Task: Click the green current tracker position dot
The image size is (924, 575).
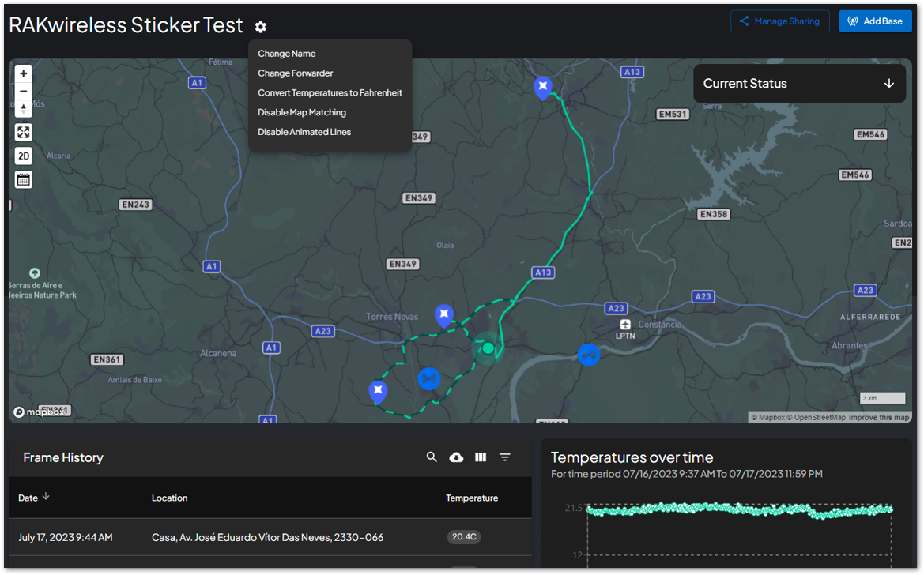Action: (x=488, y=348)
